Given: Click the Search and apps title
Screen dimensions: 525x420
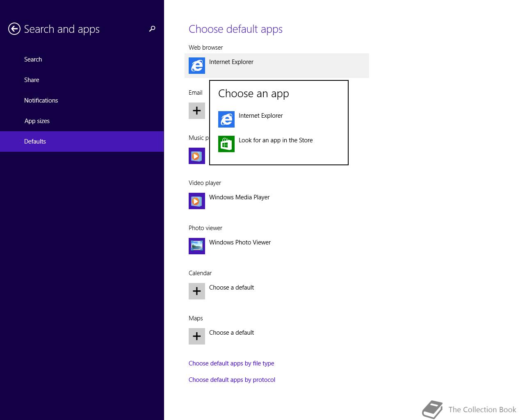Looking at the screenshot, I should tap(62, 29).
